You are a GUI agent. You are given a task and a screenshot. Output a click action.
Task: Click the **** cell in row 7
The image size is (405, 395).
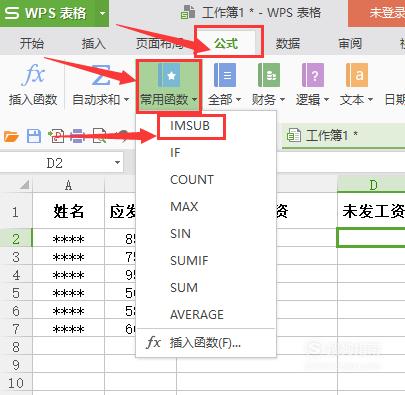tap(68, 329)
